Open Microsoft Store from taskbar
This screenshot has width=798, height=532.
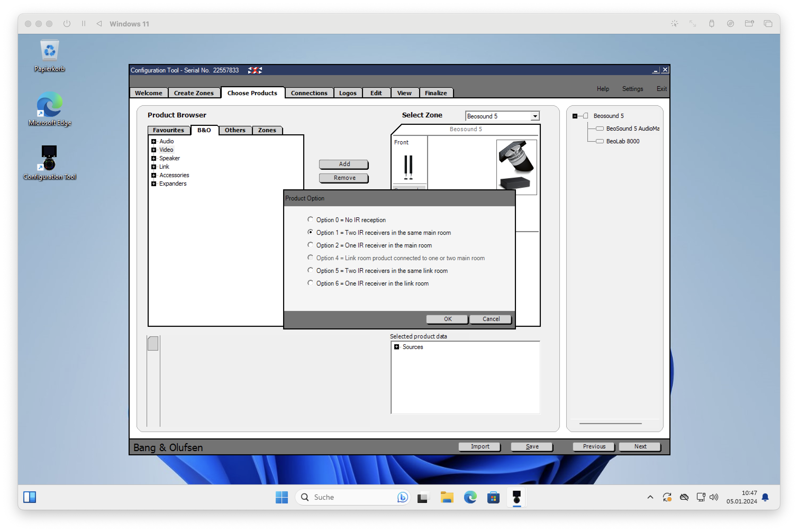(x=493, y=497)
